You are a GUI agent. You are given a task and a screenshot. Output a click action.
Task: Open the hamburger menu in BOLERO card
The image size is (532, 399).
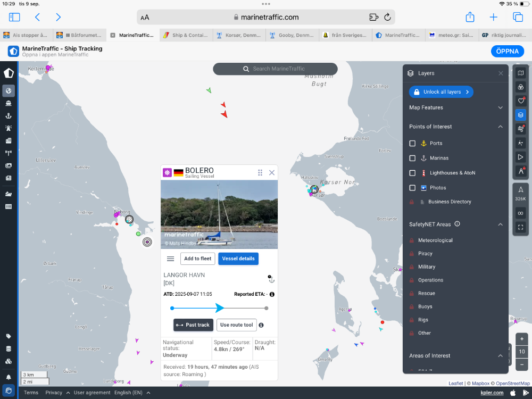pos(171,259)
